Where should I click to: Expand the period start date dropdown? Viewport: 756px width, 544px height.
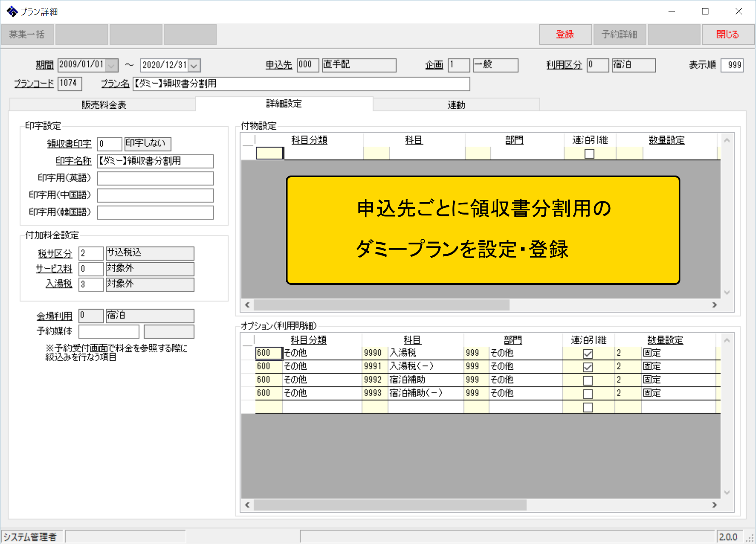pyautogui.click(x=112, y=65)
